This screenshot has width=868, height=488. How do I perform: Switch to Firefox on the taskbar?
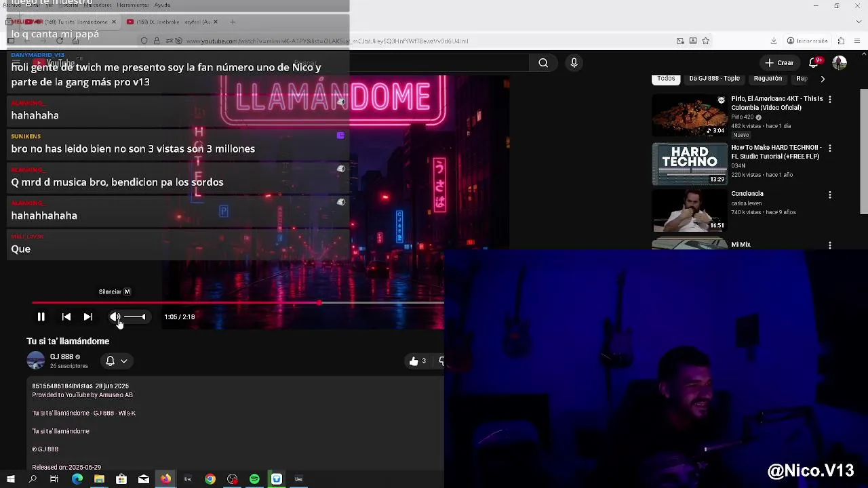(x=165, y=479)
